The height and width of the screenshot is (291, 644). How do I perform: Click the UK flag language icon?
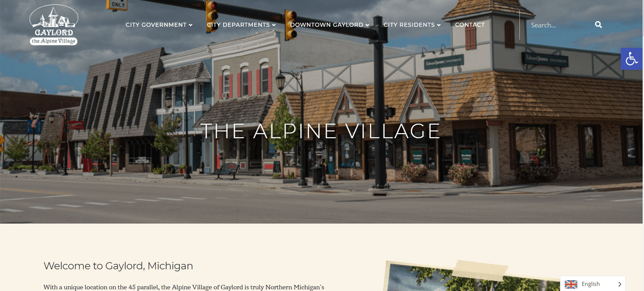tap(571, 284)
